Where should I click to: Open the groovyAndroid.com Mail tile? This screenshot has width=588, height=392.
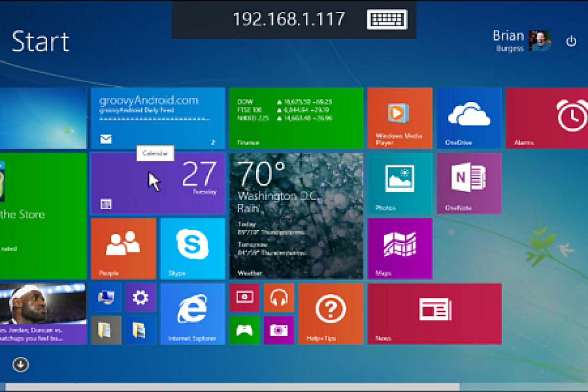pyautogui.click(x=158, y=118)
